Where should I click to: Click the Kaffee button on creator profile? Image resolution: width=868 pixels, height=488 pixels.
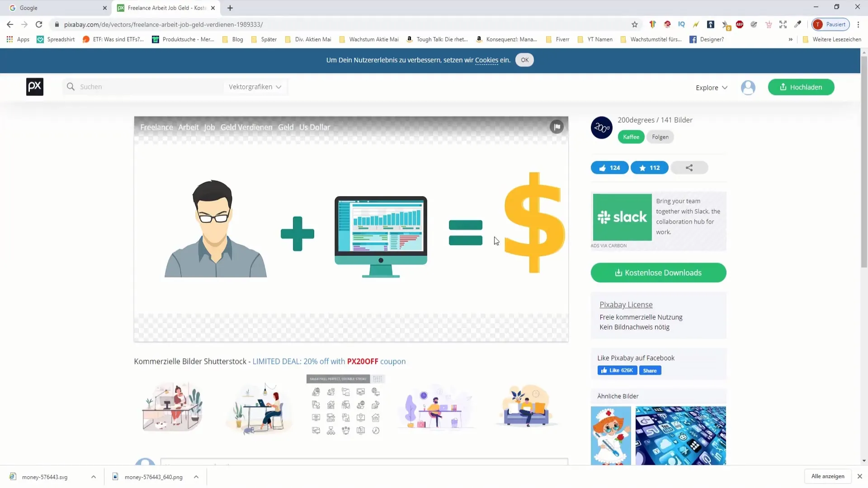coord(631,137)
